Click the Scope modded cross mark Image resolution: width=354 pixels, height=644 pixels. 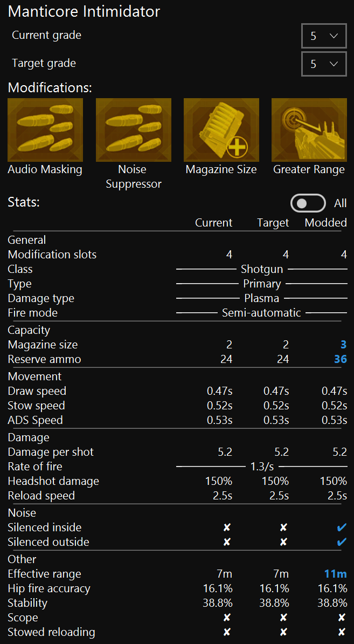pyautogui.click(x=341, y=618)
